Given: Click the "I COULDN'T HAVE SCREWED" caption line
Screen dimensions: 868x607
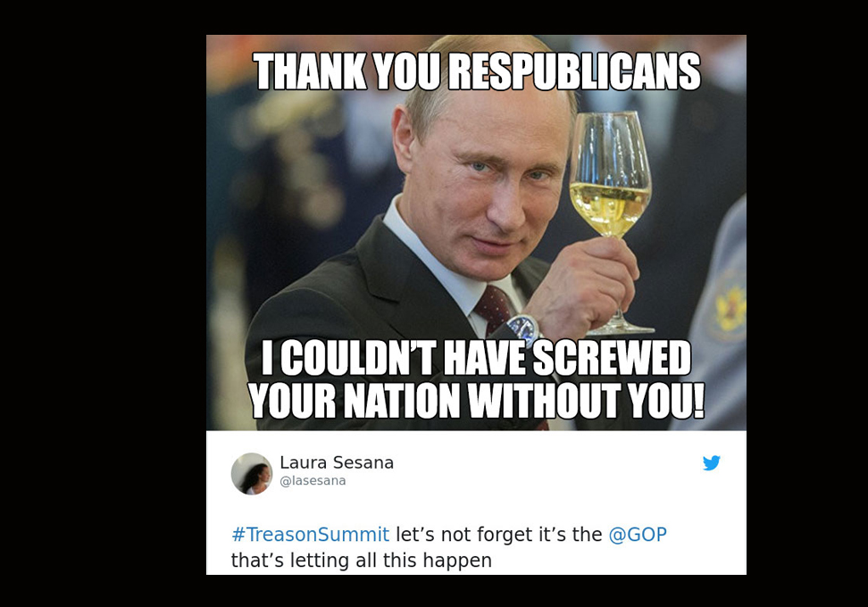Looking at the screenshot, I should 477,358.
